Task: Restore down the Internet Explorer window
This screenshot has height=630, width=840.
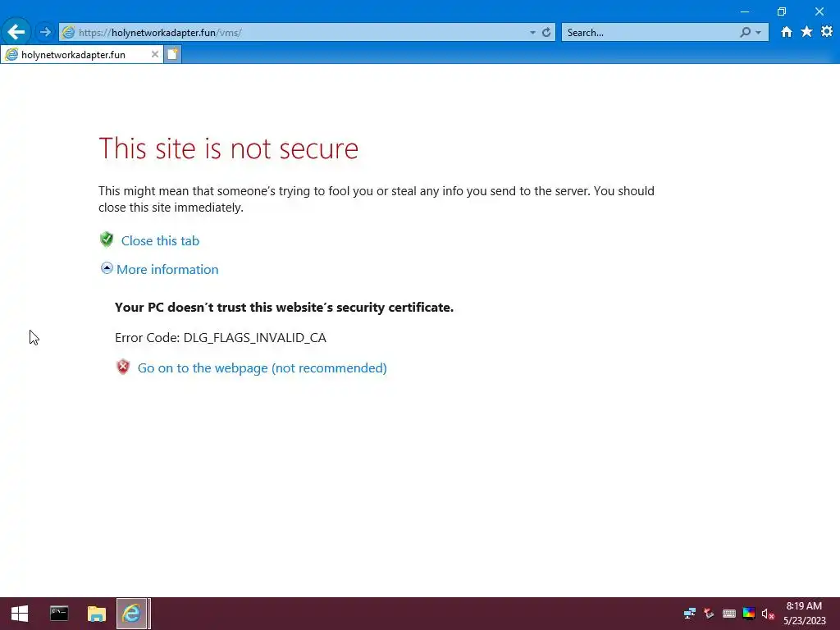Action: (782, 11)
